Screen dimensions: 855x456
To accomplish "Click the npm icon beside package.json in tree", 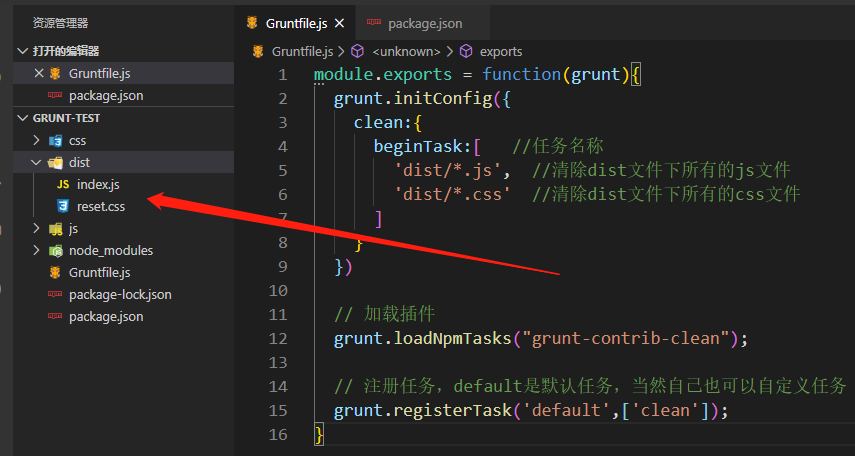I will (55, 316).
